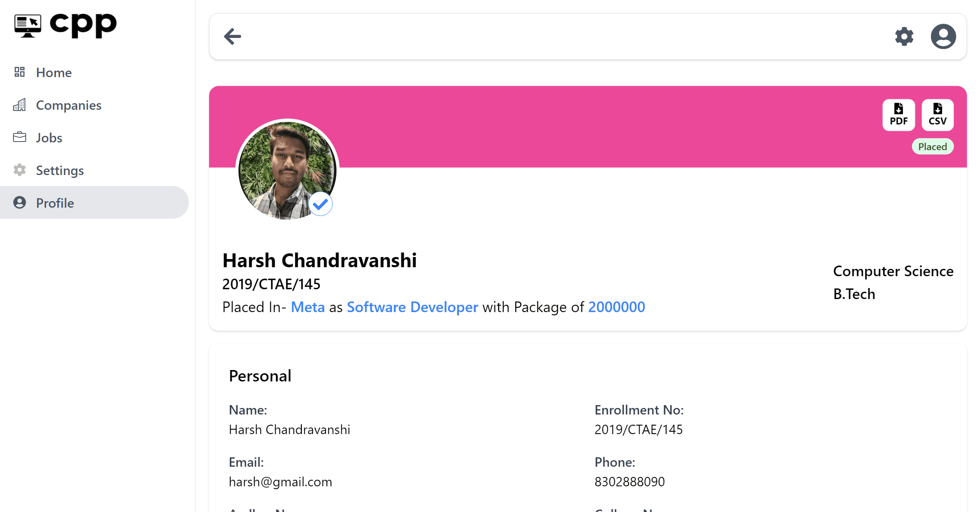The image size is (980, 512).
Task: Open the Companies menu item
Action: click(x=94, y=105)
